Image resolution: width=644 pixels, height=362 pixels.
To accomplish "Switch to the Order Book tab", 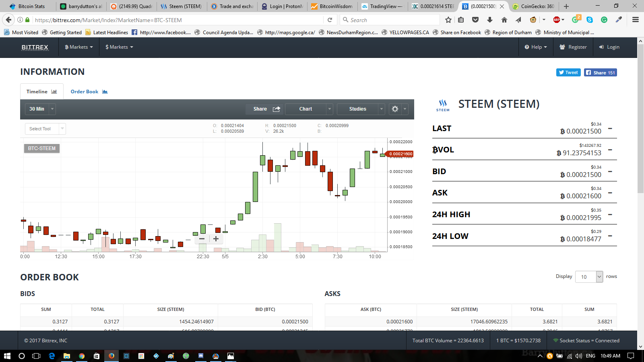I will [89, 92].
